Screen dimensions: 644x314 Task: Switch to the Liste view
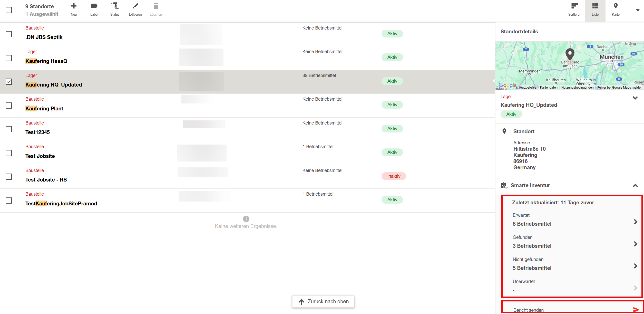click(x=595, y=10)
